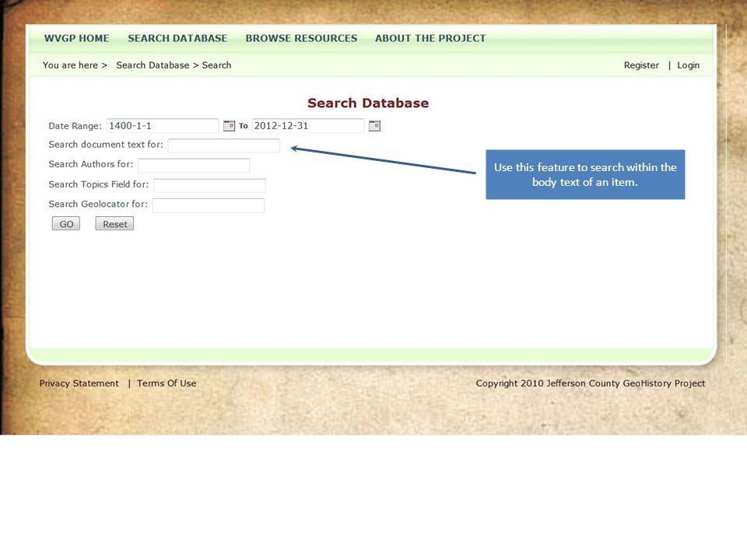Go to WVGP HOME menu
747x560 pixels.
pyautogui.click(x=77, y=38)
